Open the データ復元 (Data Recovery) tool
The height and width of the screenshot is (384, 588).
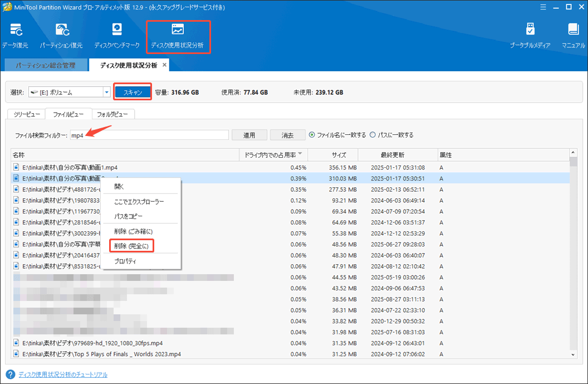[x=15, y=36]
